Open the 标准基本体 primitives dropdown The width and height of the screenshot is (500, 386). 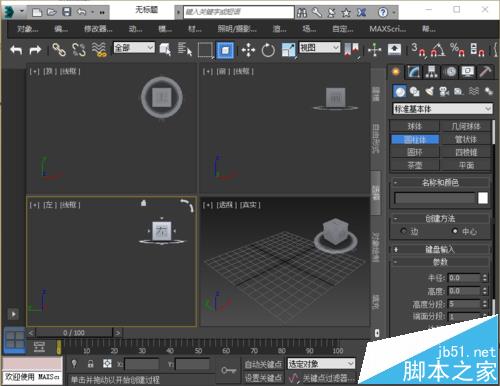pyautogui.click(x=443, y=109)
